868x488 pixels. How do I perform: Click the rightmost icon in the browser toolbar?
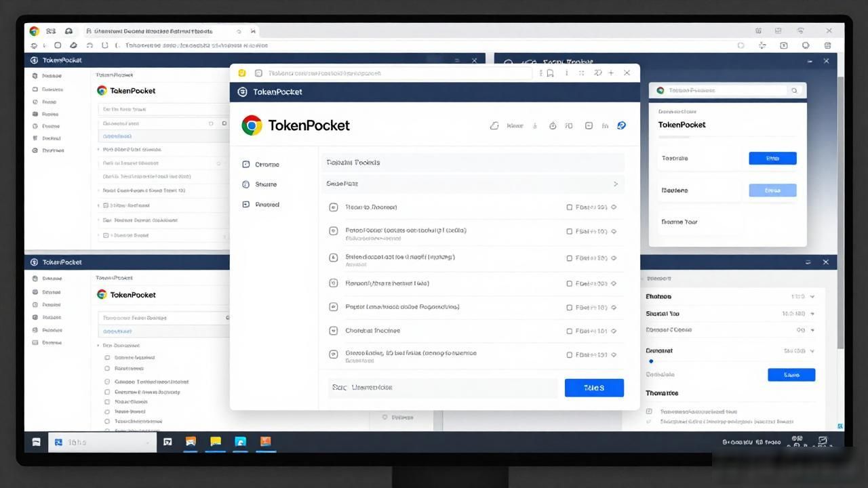point(827,45)
